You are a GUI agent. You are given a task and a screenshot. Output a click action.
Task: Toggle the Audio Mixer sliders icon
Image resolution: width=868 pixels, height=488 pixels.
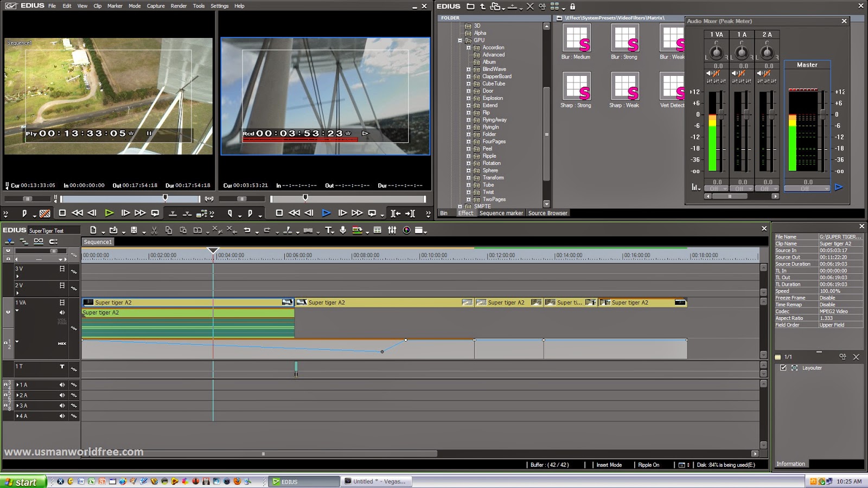point(392,230)
